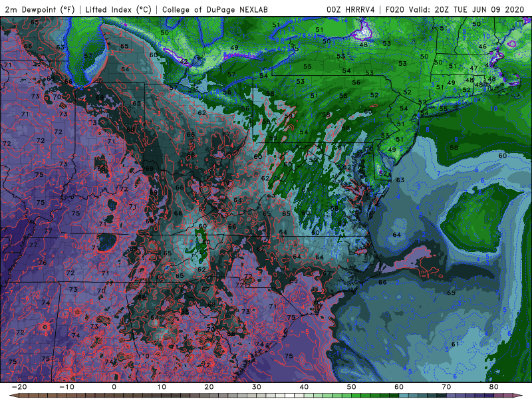
Task: Click the '-10' label on the color scale
Action: tap(66, 387)
